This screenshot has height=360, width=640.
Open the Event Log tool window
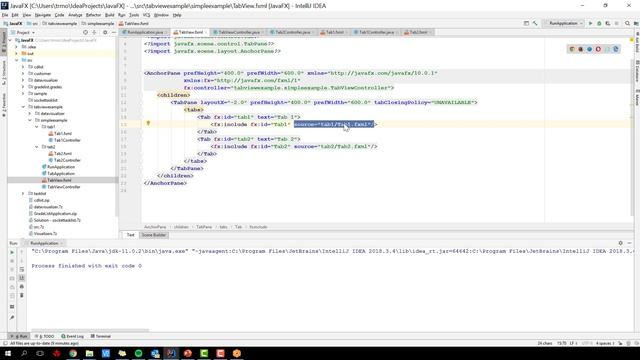(73, 336)
